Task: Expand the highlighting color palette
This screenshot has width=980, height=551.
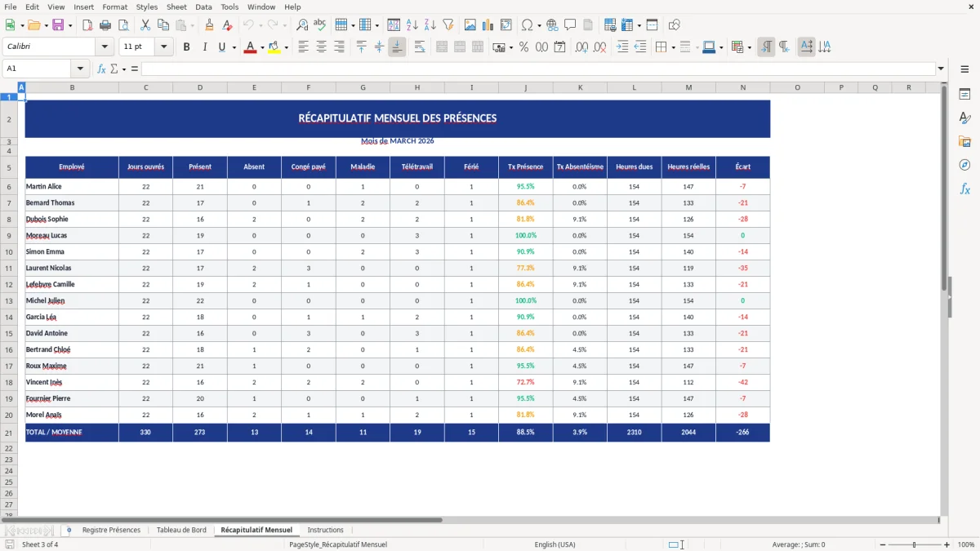Action: pyautogui.click(x=287, y=47)
